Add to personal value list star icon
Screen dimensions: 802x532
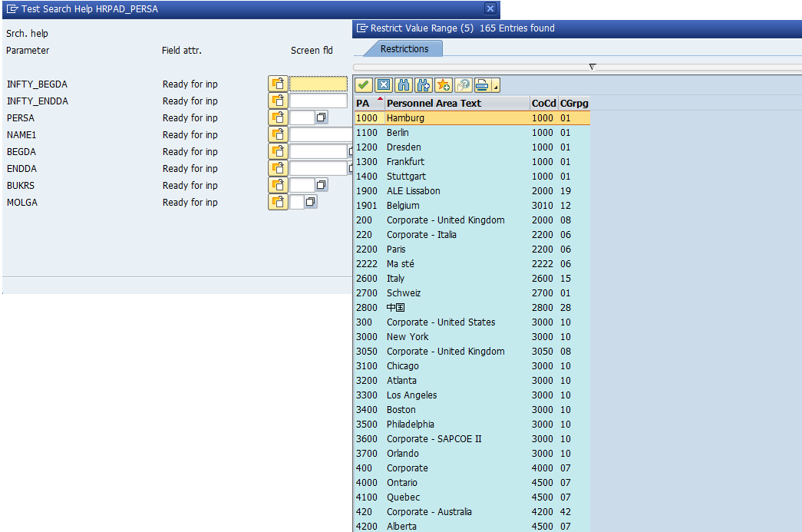(444, 85)
